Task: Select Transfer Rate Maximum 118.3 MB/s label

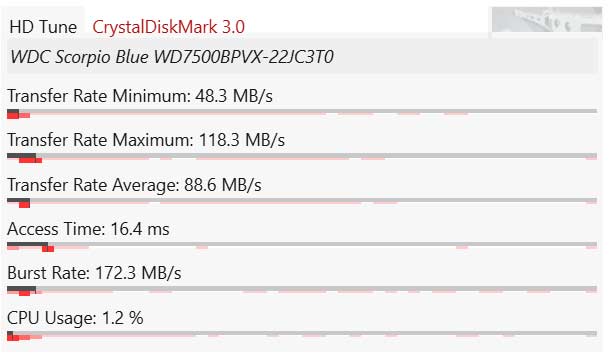Action: point(146,140)
